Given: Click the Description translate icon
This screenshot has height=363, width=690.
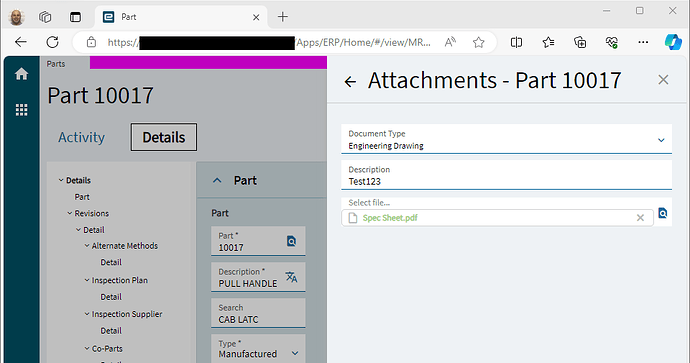Looking at the screenshot, I should pos(291,277).
